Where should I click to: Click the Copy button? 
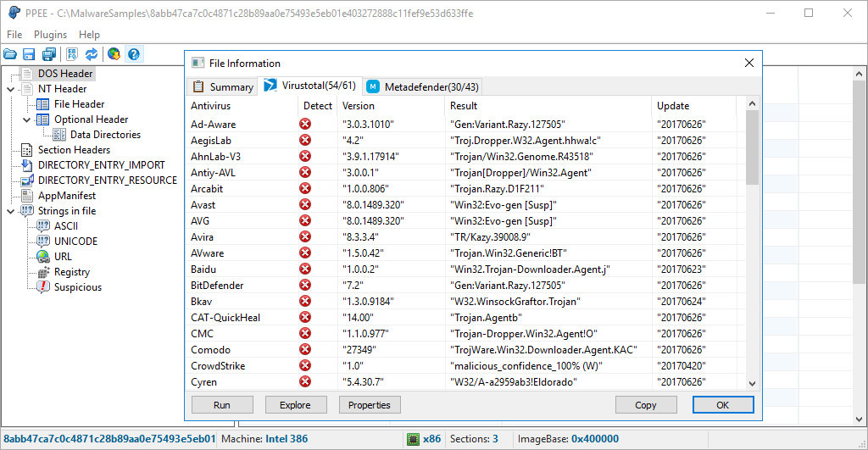pyautogui.click(x=646, y=404)
